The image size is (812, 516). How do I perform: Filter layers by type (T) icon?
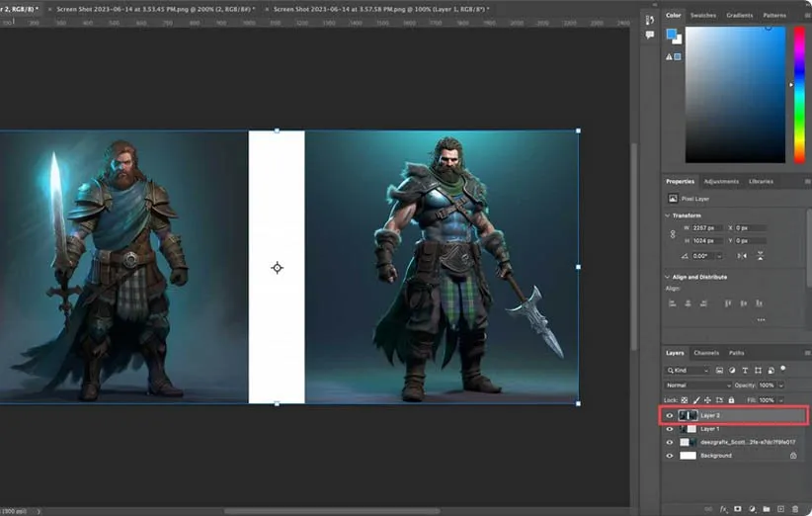(x=743, y=371)
